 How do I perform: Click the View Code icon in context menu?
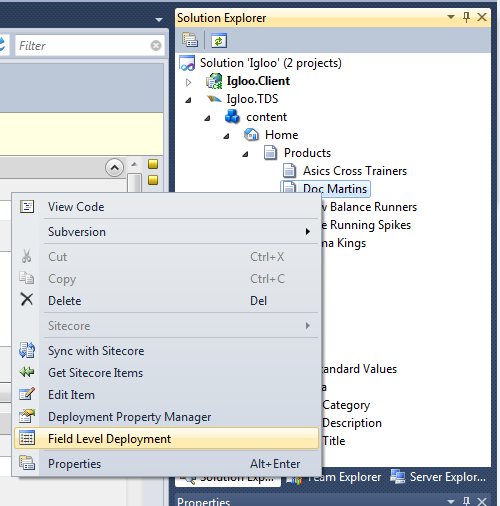[x=27, y=207]
